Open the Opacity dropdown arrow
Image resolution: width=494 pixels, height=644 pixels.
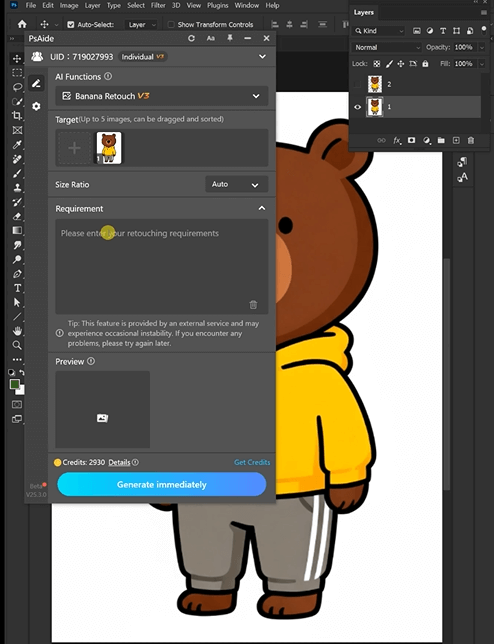[482, 47]
